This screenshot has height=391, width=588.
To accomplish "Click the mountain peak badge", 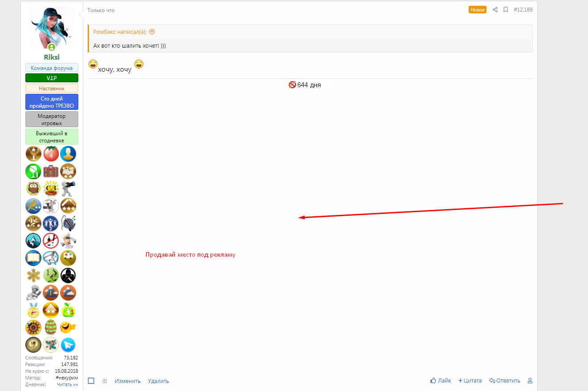I will (33, 241).
